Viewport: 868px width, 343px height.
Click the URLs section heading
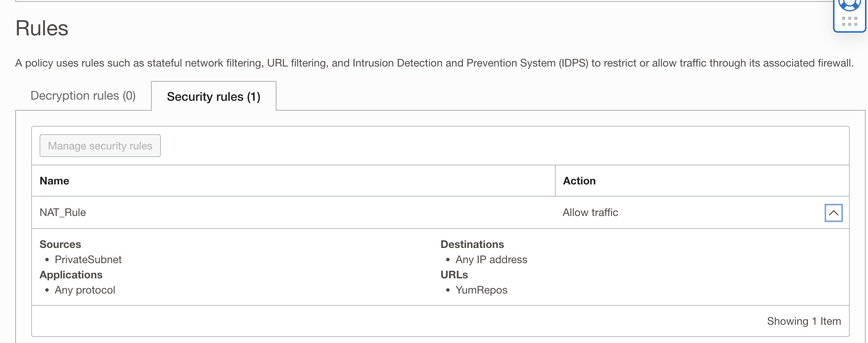454,275
